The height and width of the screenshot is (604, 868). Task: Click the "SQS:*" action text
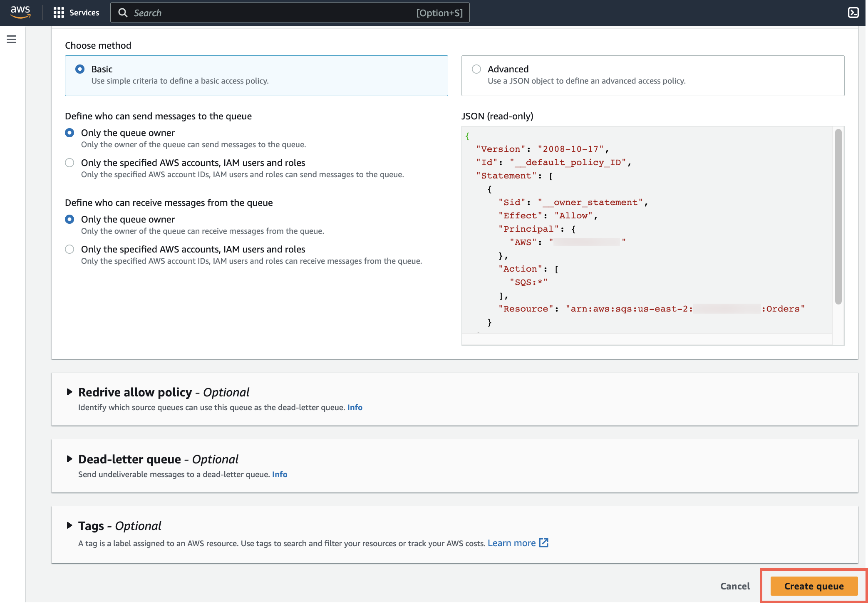pyautogui.click(x=528, y=282)
